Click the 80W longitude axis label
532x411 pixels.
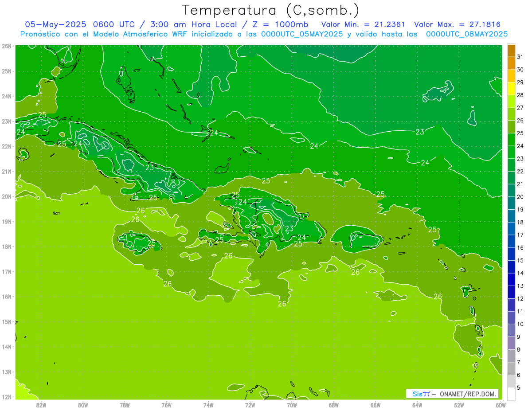pyautogui.click(x=83, y=405)
